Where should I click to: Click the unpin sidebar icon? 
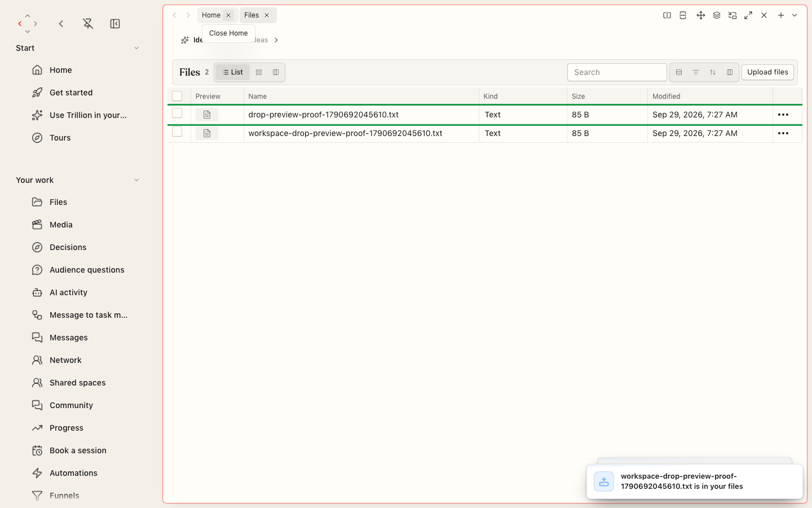pyautogui.click(x=88, y=24)
